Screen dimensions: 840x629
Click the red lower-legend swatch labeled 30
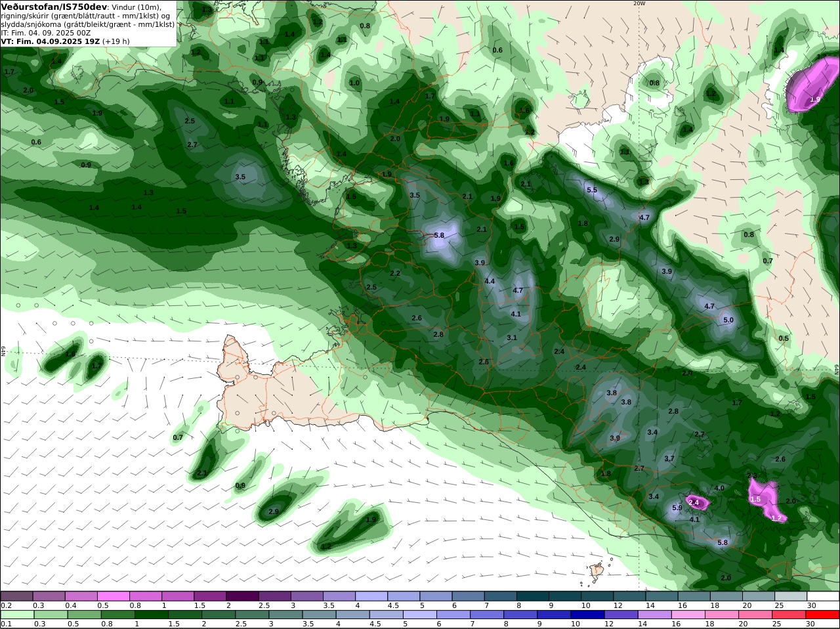823,615
